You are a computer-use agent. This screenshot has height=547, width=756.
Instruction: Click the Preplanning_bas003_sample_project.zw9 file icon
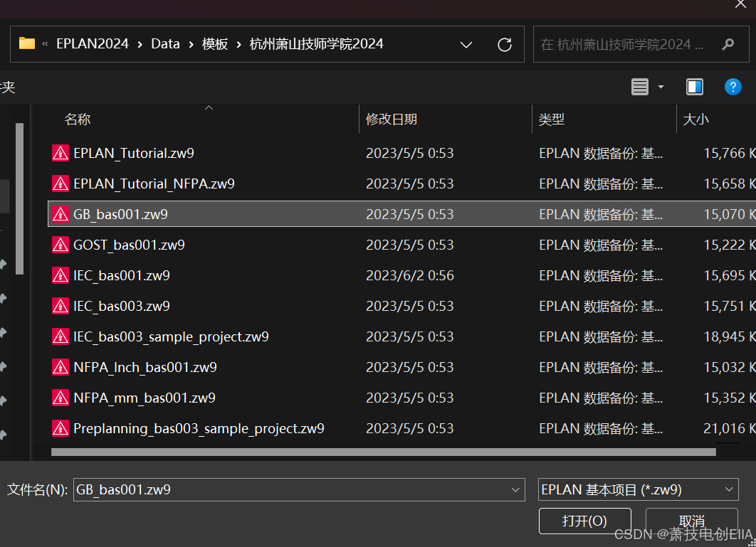point(61,428)
